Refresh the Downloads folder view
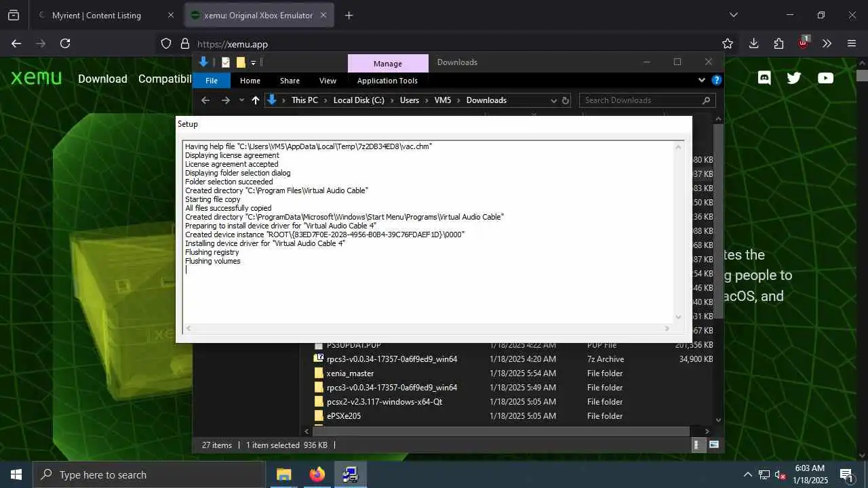The width and height of the screenshot is (868, 488). click(x=566, y=100)
